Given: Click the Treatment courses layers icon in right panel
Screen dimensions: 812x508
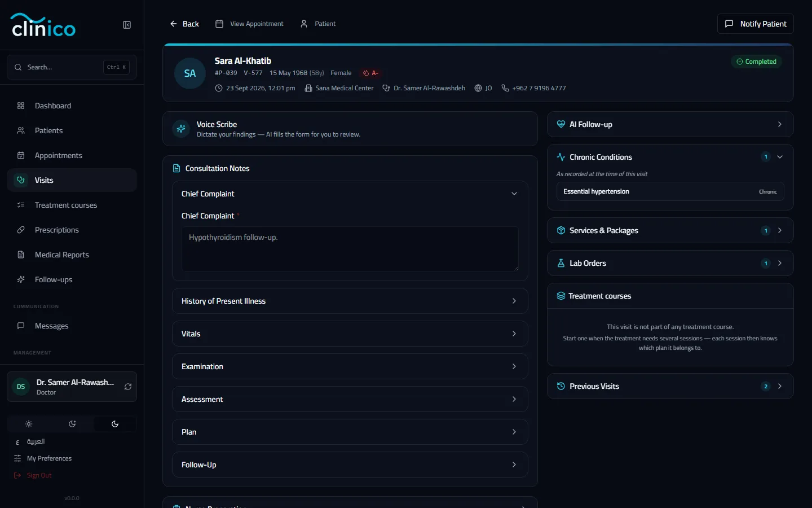Looking at the screenshot, I should coord(561,296).
